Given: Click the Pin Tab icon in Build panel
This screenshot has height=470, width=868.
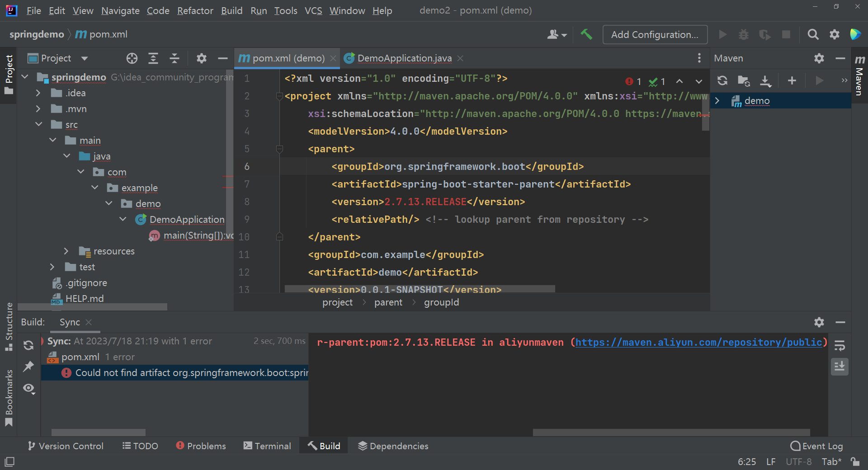Looking at the screenshot, I should click(28, 367).
